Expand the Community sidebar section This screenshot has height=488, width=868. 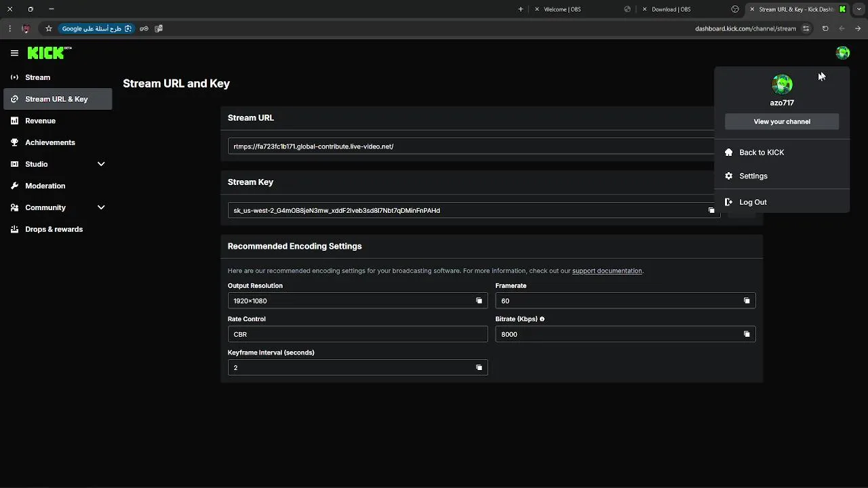point(101,207)
